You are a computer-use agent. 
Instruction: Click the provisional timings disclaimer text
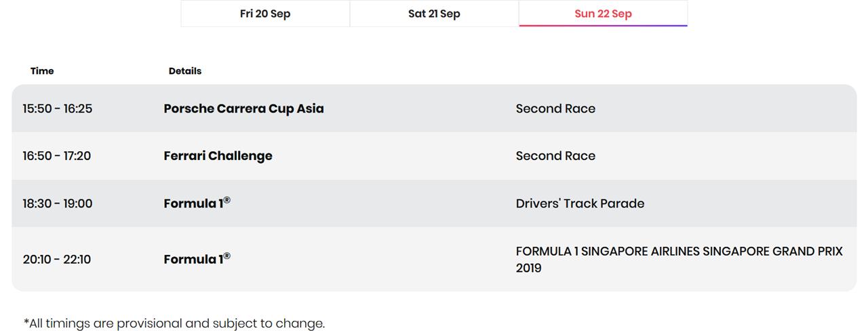tap(174, 323)
